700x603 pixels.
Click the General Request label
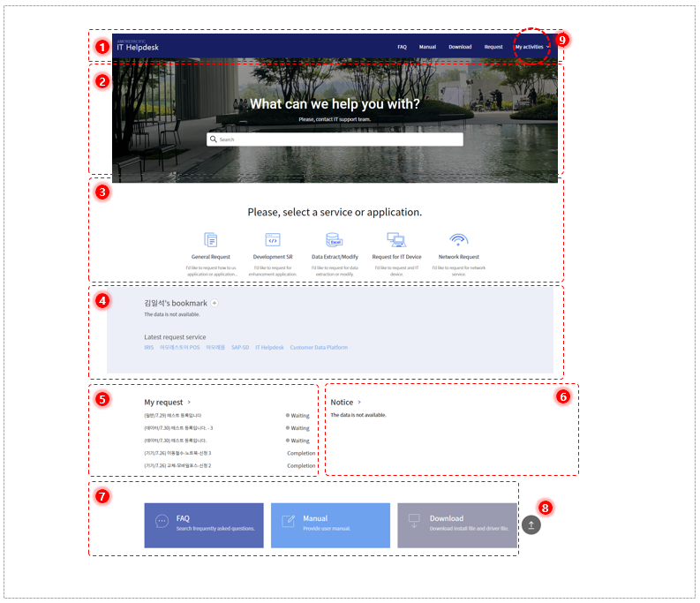pos(211,257)
